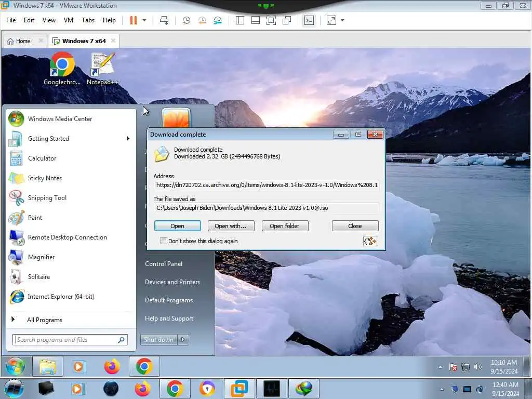Click VMware Workstation icon in host taskbar

[x=239, y=389]
